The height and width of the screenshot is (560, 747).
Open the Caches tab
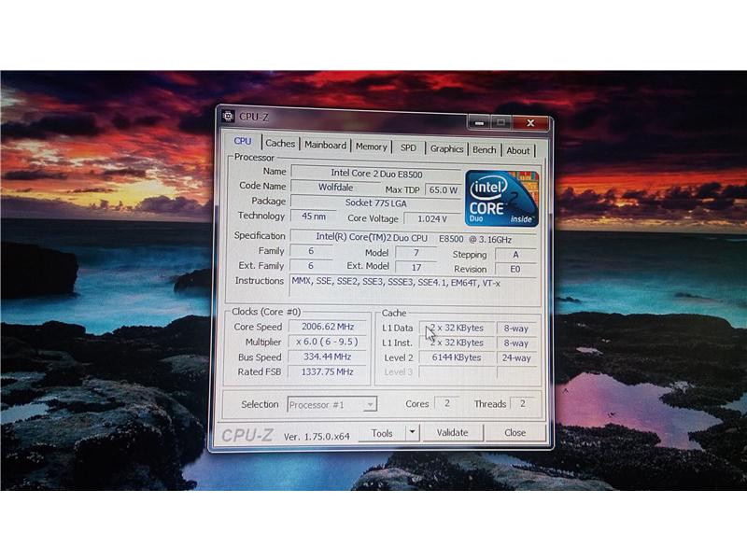280,144
